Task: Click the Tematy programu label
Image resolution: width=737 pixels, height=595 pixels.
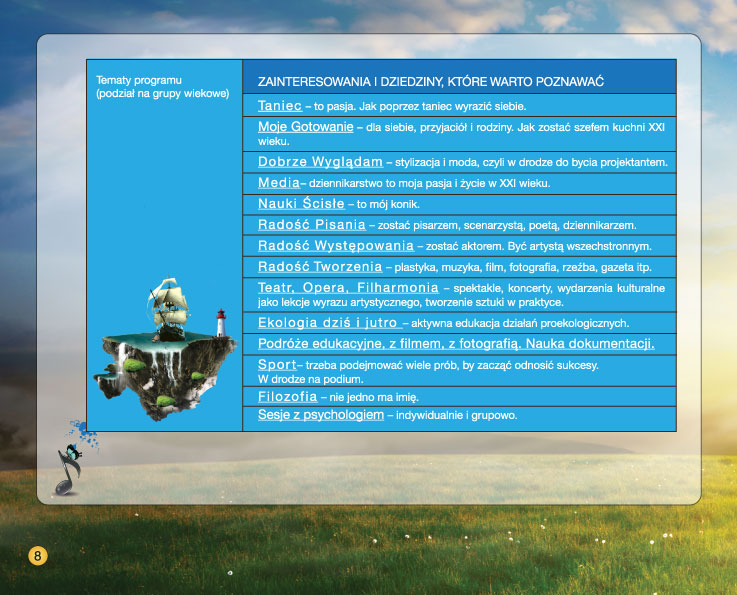Action: click(139, 80)
